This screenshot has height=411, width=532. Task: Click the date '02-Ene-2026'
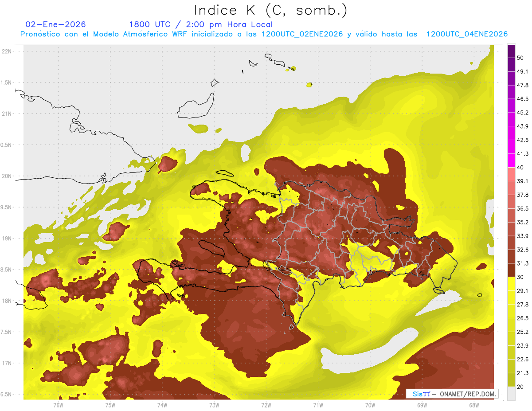click(56, 24)
